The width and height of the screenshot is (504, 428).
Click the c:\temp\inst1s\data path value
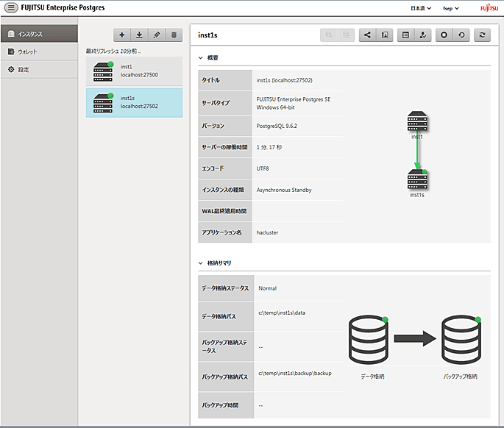pyautogui.click(x=282, y=313)
